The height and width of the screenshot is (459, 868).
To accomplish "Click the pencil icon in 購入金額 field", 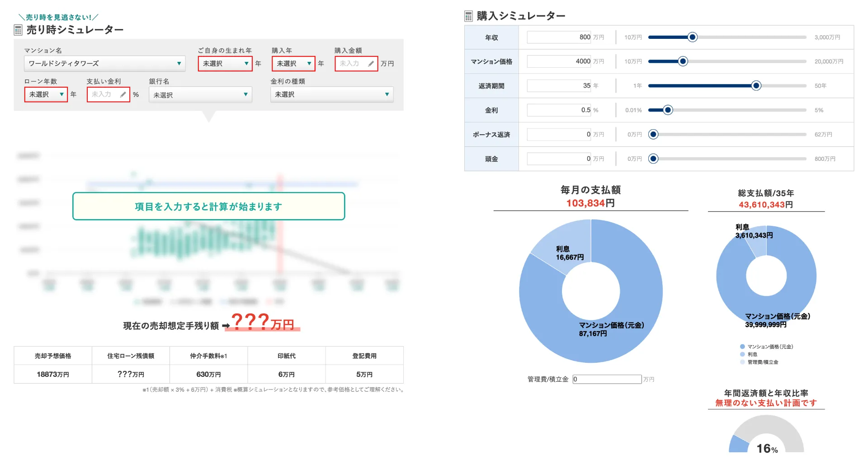I will [371, 64].
